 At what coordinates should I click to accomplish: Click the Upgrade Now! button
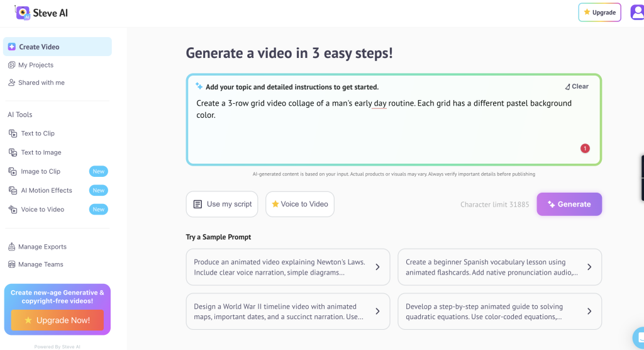(x=57, y=320)
